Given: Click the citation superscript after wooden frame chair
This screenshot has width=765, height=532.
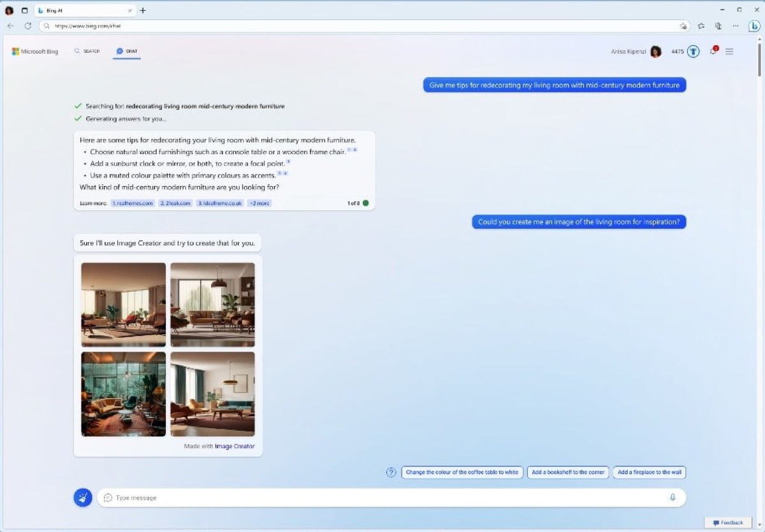Looking at the screenshot, I should point(352,150).
